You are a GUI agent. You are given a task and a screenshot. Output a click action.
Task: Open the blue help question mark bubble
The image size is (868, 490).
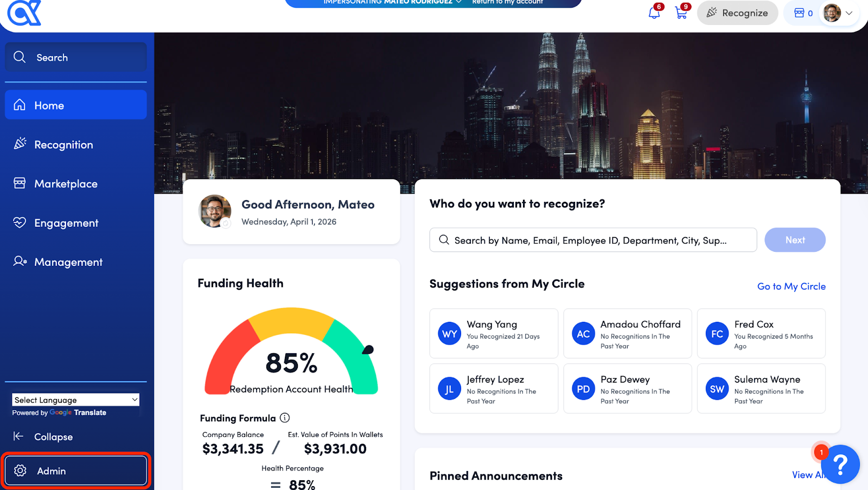pyautogui.click(x=840, y=464)
